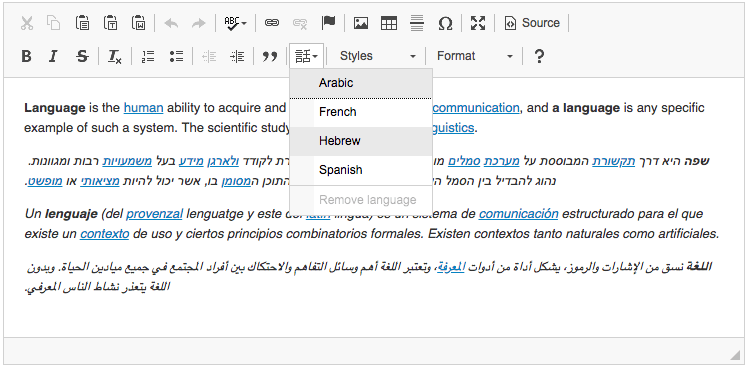Click the Insert Table icon
This screenshot has height=367, width=748.
coord(389,23)
